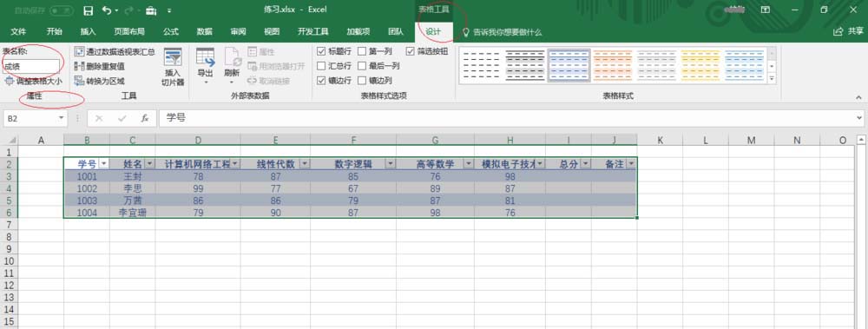Select the plain no-color table style
Viewport: 868px width, 329px height.
pos(481,65)
